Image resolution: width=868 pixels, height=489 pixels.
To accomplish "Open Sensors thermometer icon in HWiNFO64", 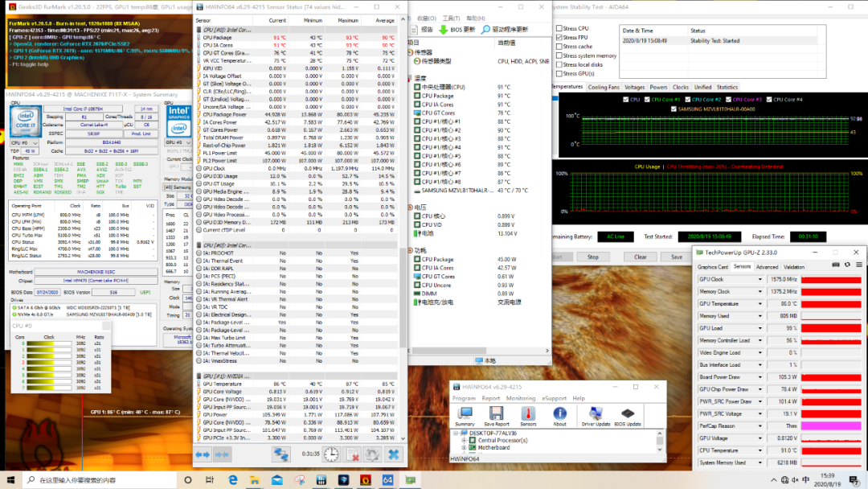I will tap(528, 413).
